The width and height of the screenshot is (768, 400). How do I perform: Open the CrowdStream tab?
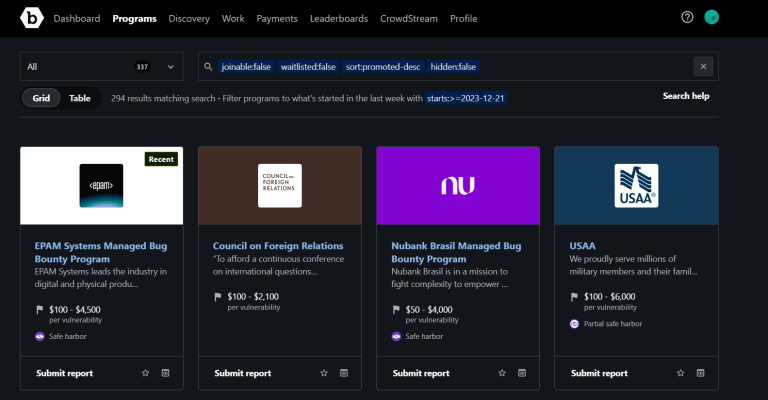pyautogui.click(x=409, y=18)
